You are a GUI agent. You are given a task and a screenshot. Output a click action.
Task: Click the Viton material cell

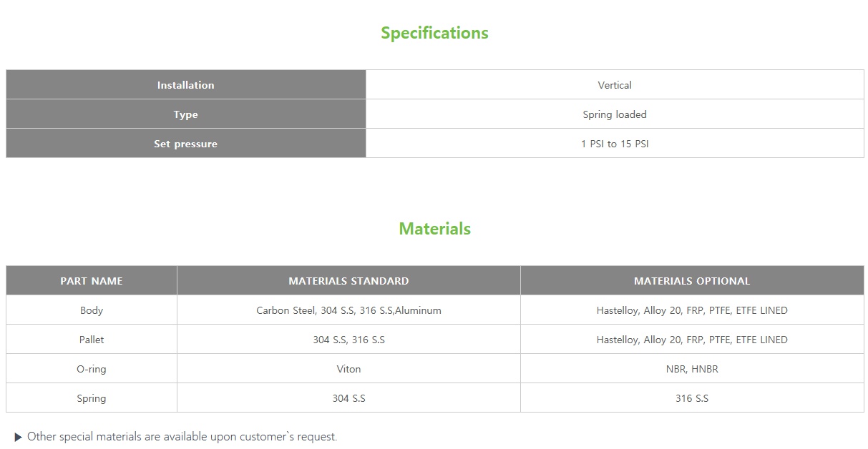[x=348, y=369]
